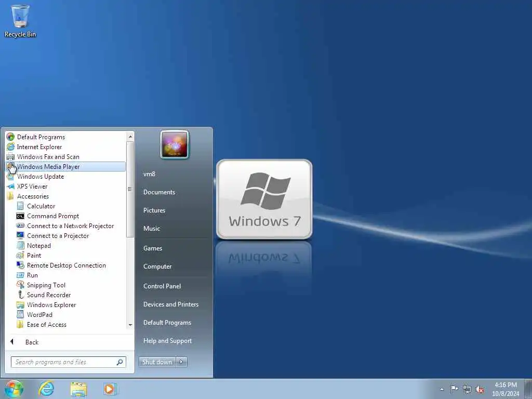Image resolution: width=532 pixels, height=399 pixels.
Task: Click the programs list scrollbar thumb
Action: point(130,189)
